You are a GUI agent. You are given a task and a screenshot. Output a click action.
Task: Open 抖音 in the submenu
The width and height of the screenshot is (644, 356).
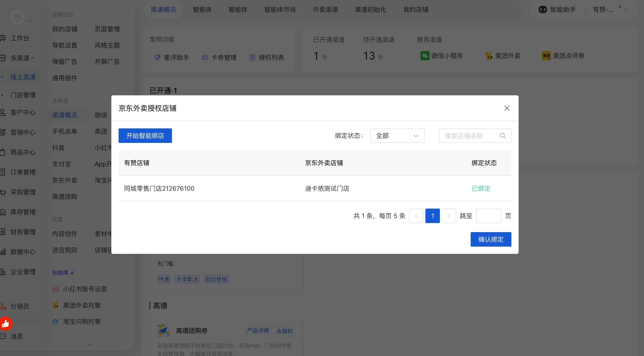pyautogui.click(x=58, y=148)
